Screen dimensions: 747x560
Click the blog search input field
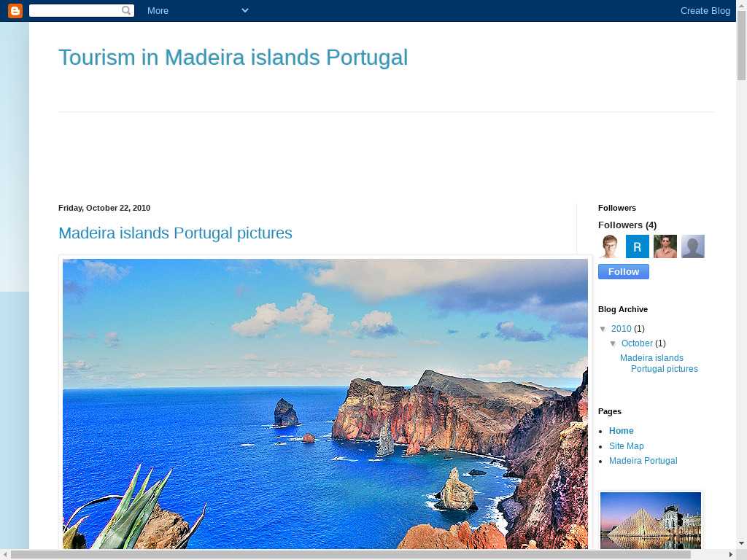pos(75,10)
